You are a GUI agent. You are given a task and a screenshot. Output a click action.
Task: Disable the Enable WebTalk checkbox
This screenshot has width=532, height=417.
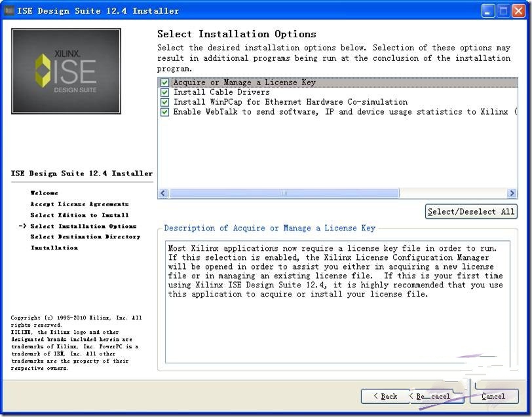click(165, 112)
